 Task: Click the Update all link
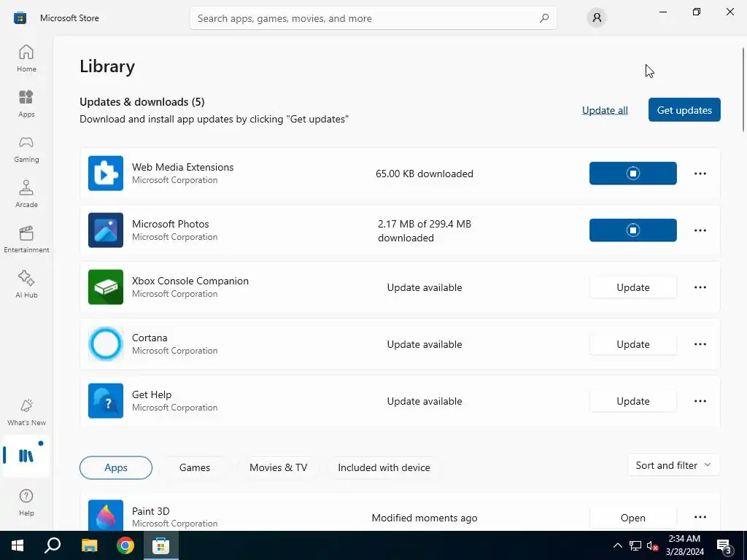pyautogui.click(x=605, y=110)
